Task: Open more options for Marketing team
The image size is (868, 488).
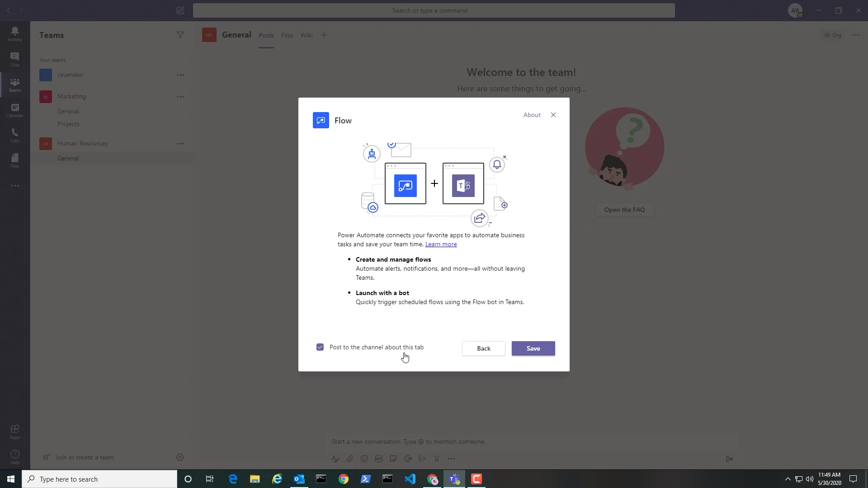Action: click(x=180, y=97)
